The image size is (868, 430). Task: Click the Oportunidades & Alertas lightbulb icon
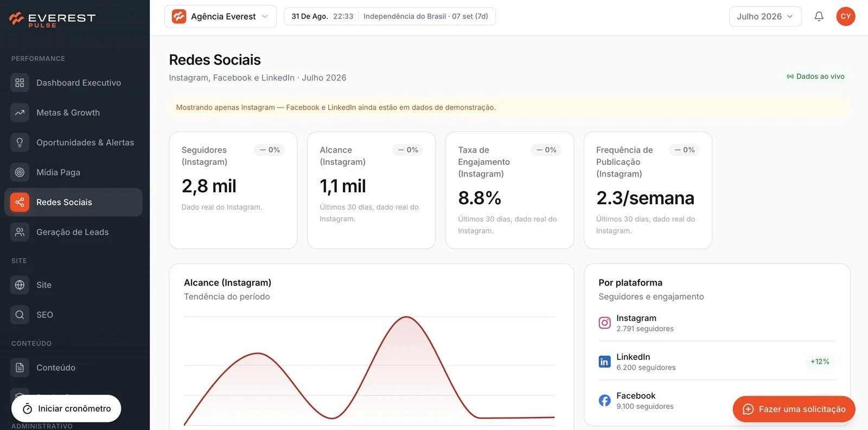click(20, 142)
